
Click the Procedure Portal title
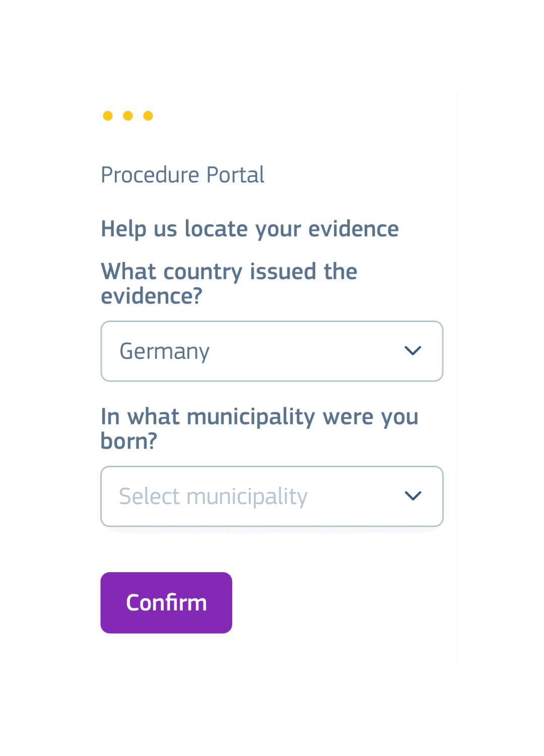[182, 175]
